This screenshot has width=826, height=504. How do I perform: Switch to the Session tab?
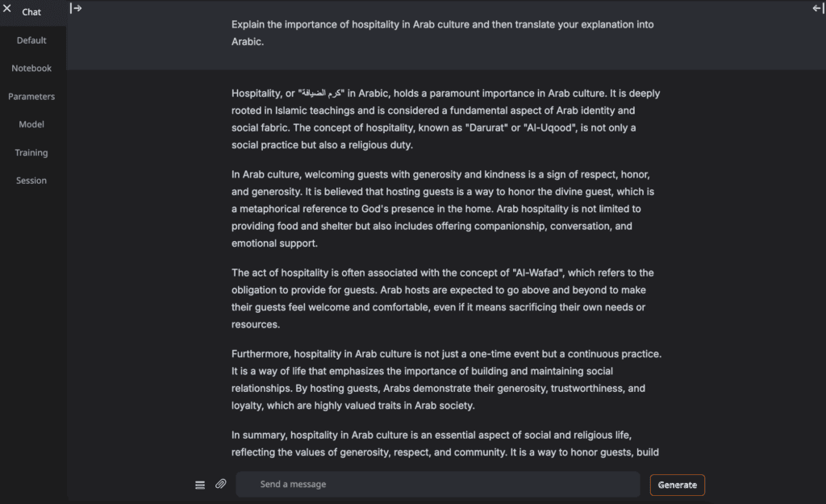pyautogui.click(x=31, y=181)
